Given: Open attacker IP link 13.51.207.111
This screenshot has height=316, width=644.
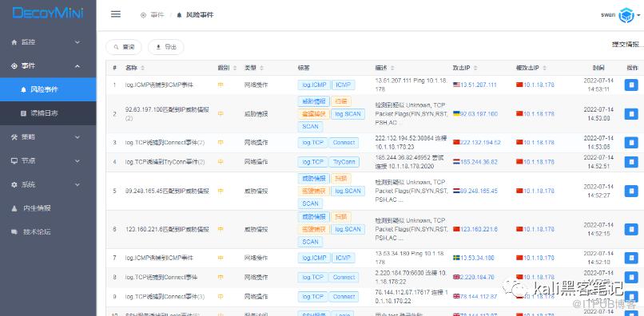Looking at the screenshot, I should [479, 85].
